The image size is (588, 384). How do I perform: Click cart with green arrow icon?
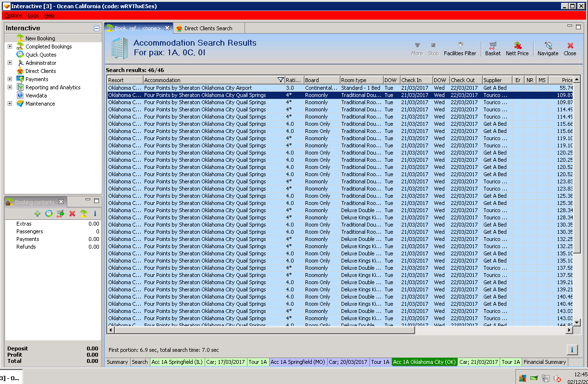coord(60,214)
